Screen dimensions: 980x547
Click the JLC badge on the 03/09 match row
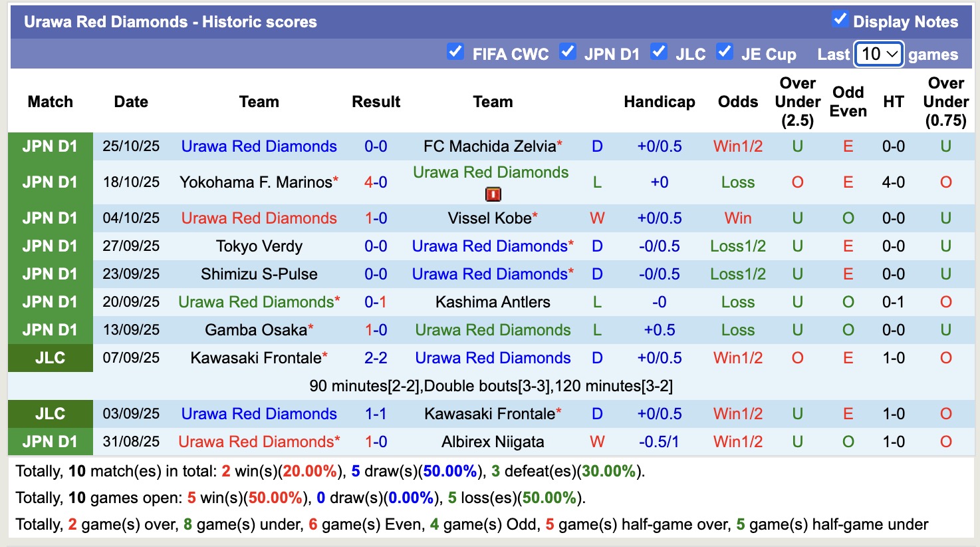coord(50,413)
